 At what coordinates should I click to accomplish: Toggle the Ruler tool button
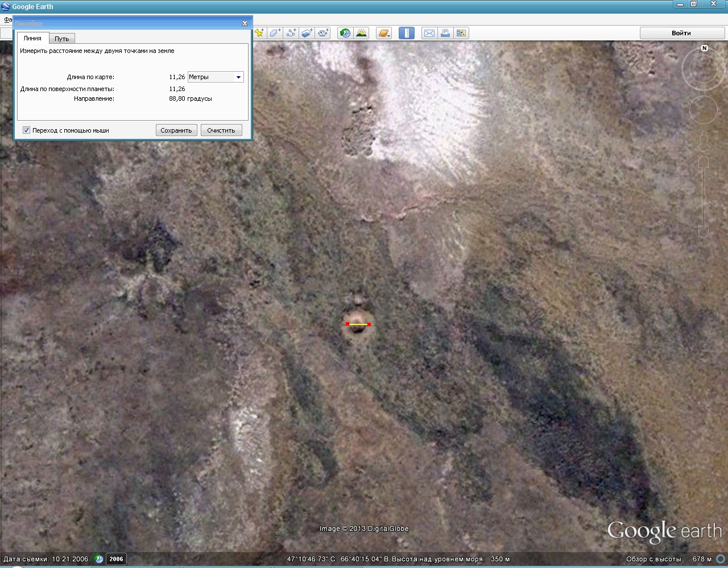pyautogui.click(x=406, y=33)
